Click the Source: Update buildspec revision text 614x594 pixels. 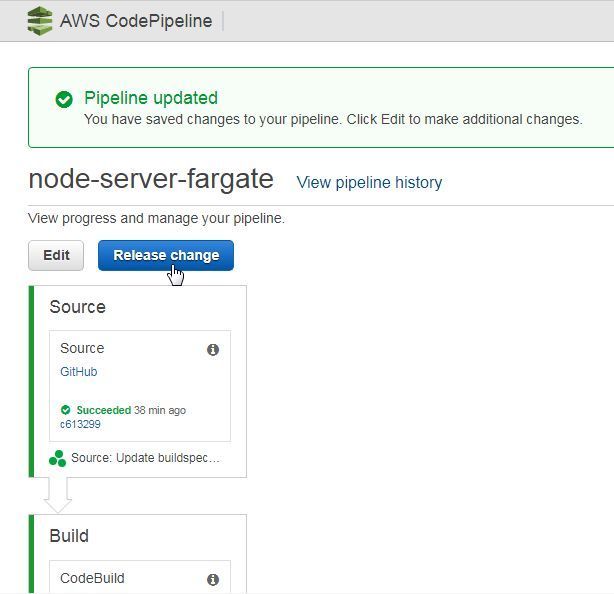(x=145, y=458)
